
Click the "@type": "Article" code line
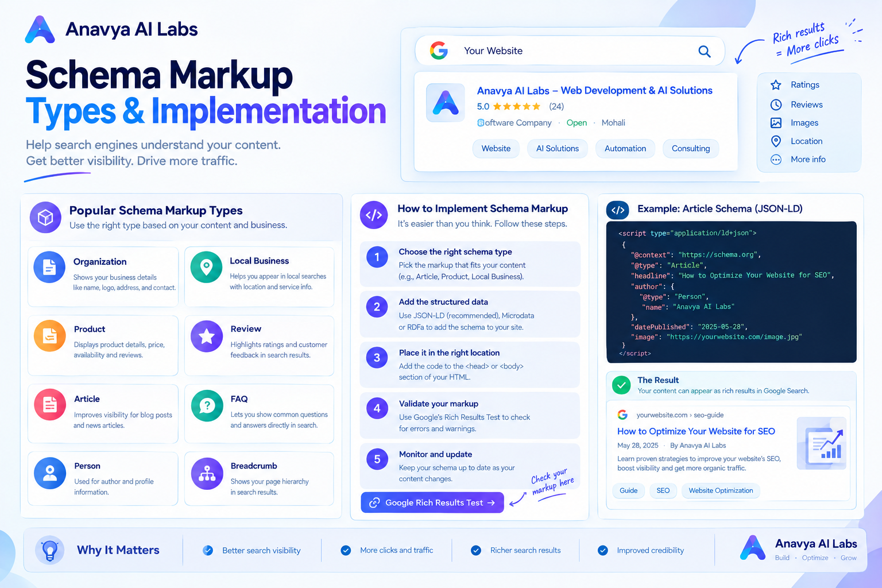coord(668,265)
